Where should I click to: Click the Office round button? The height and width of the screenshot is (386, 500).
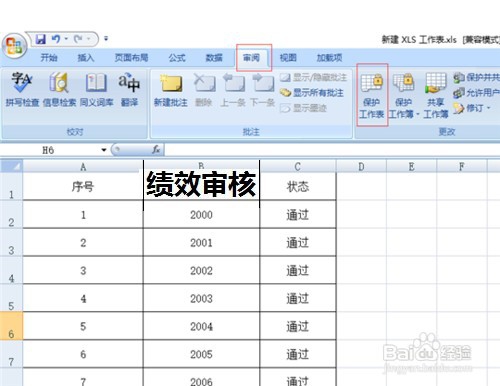[14, 46]
